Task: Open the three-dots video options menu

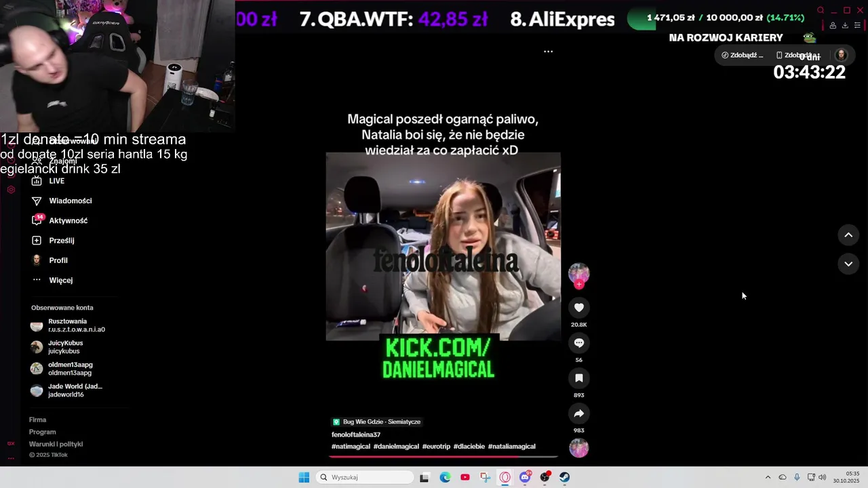Action: click(x=548, y=52)
